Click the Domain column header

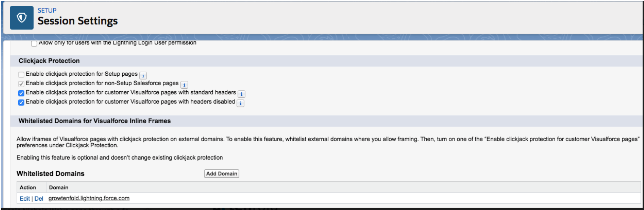pyautogui.click(x=59, y=188)
